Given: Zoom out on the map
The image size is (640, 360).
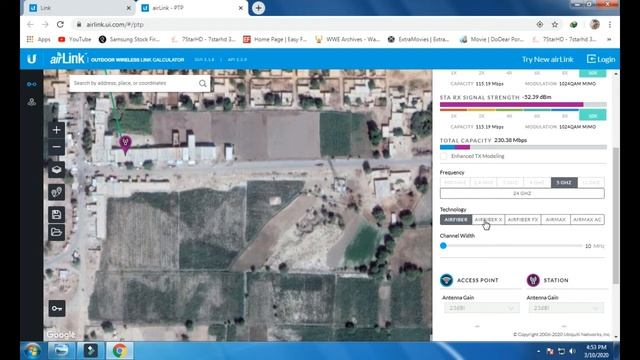Looking at the screenshot, I should click(56, 147).
